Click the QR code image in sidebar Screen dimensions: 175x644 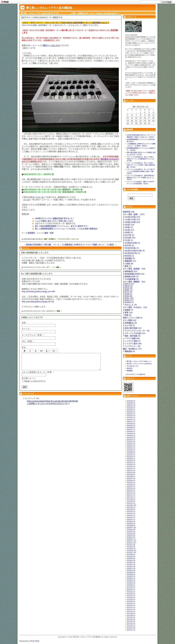point(128,387)
